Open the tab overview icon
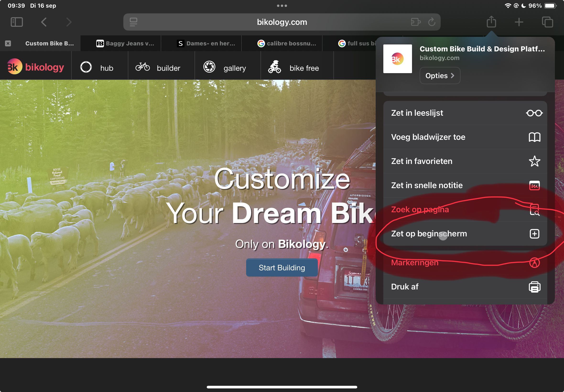The image size is (564, 392). [x=547, y=22]
